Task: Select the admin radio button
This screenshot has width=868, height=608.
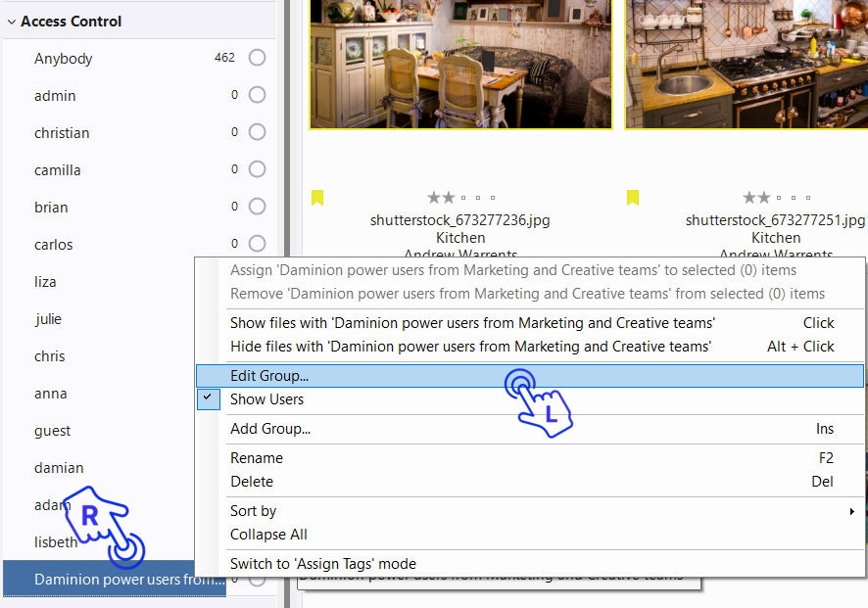Action: point(257,95)
